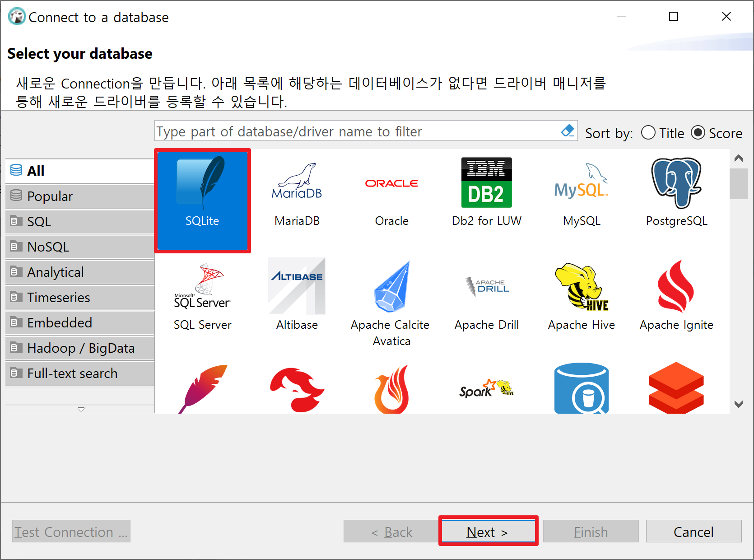Image resolution: width=754 pixels, height=560 pixels.
Task: Choose the Oracle database icon
Action: coord(391,182)
